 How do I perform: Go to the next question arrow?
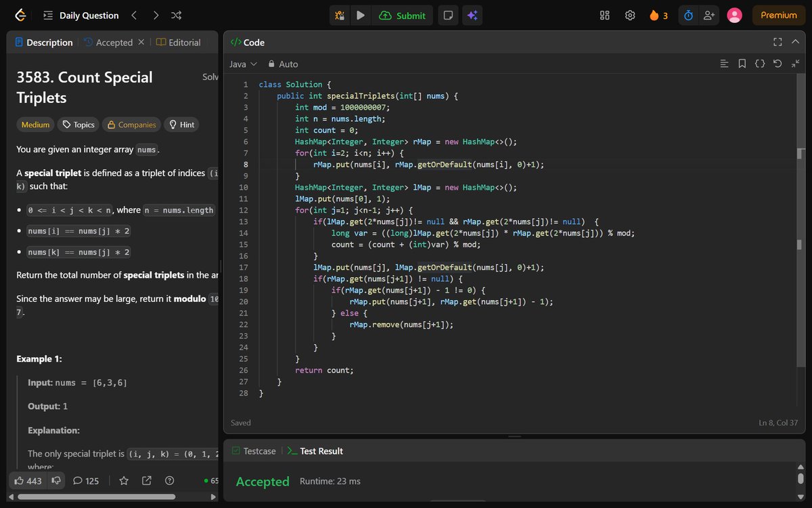pyautogui.click(x=156, y=15)
